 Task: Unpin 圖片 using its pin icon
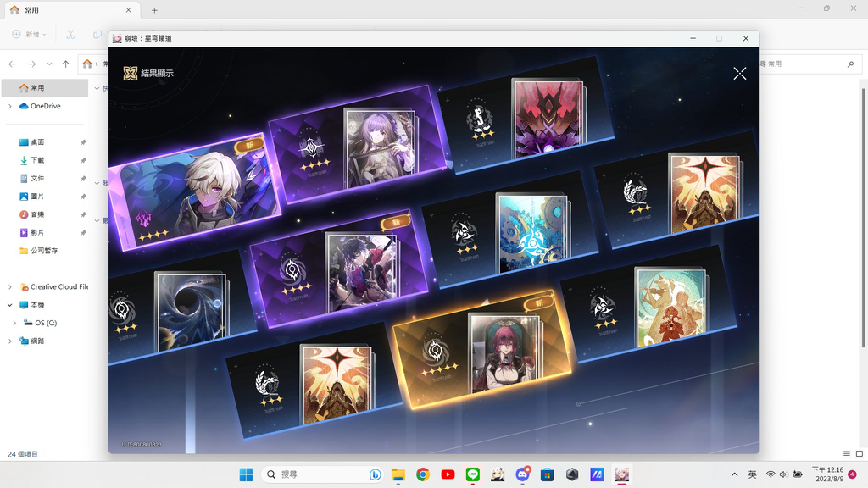[83, 197]
